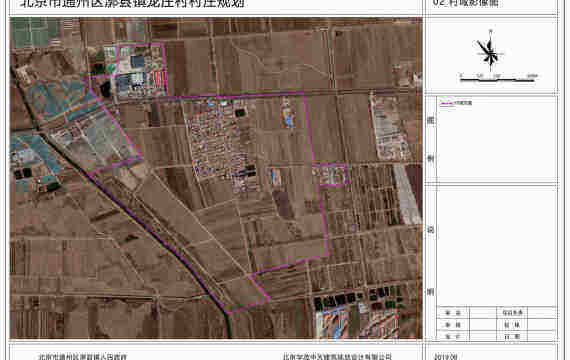
Task: Click the small magenta-outlined parcel on the east side
Action: (330, 174)
